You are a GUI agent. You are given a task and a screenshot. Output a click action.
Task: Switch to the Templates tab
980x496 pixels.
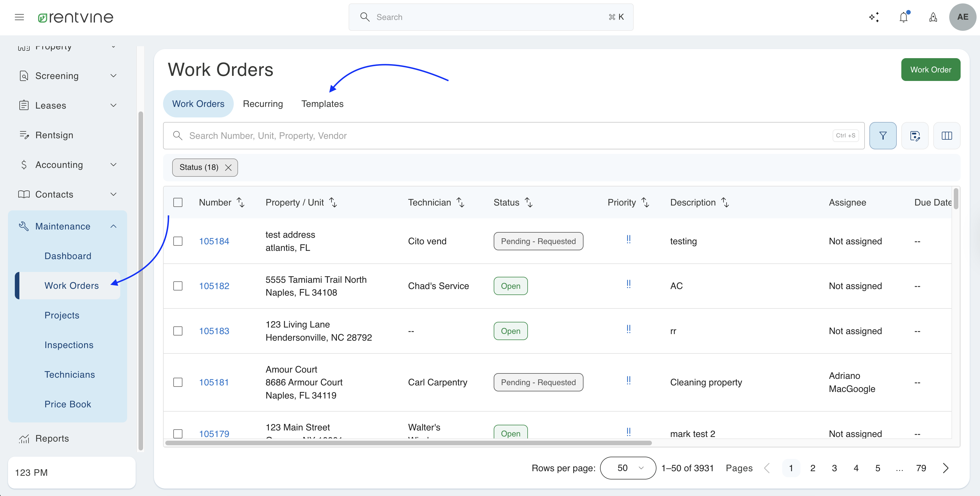click(322, 104)
